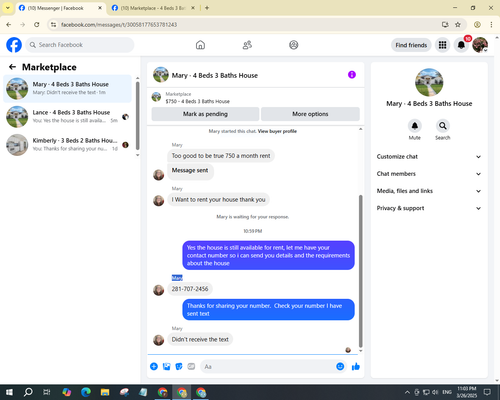The height and width of the screenshot is (400, 500).
Task: Open Mary - 4 Beds 3 Baths House chat
Action: click(x=67, y=89)
